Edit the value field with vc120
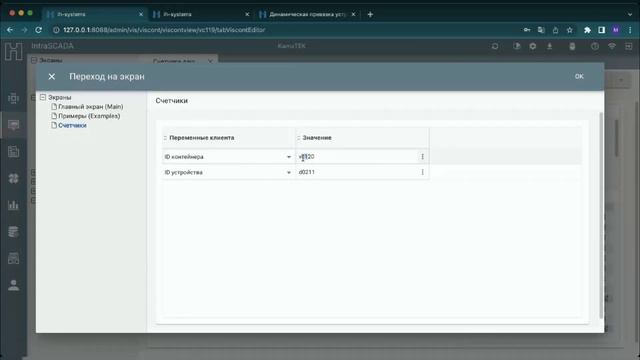 357,157
